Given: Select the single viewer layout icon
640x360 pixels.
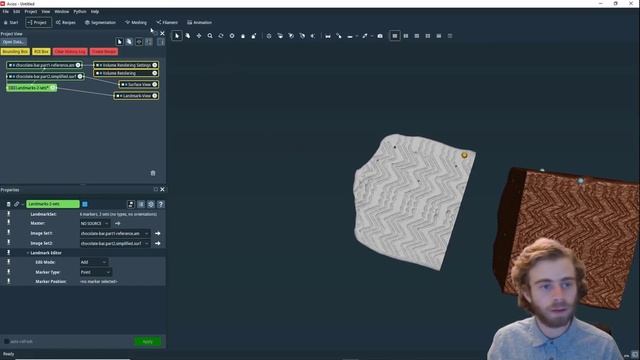Looking at the screenshot, I should [x=395, y=36].
